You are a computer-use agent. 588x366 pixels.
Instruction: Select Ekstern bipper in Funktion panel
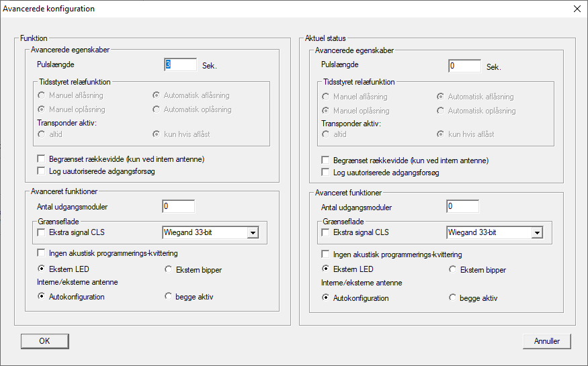[x=169, y=269]
